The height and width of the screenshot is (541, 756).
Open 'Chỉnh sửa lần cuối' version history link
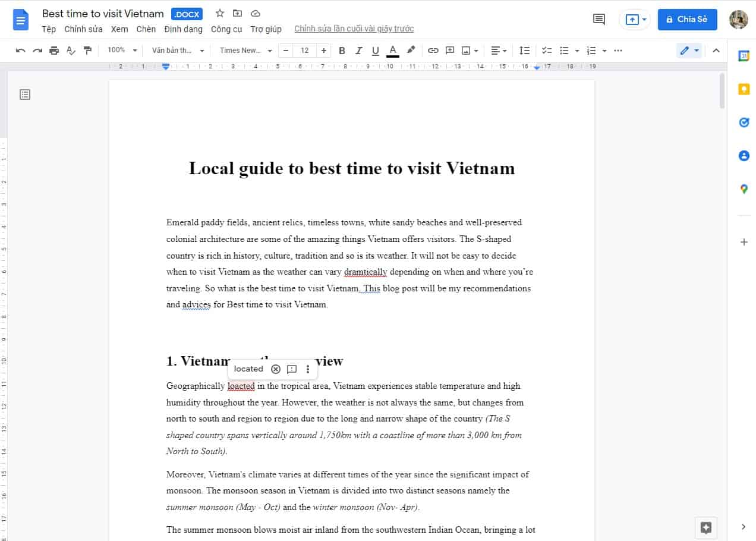click(354, 29)
